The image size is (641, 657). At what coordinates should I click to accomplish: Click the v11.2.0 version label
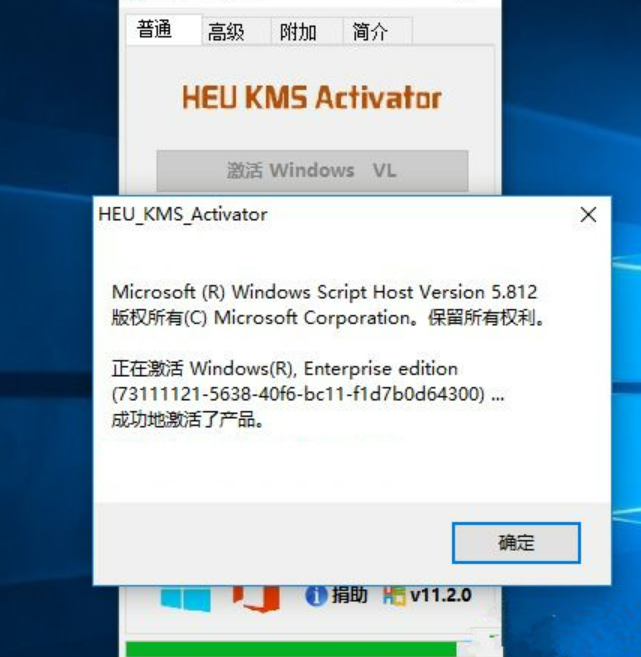[x=441, y=595]
